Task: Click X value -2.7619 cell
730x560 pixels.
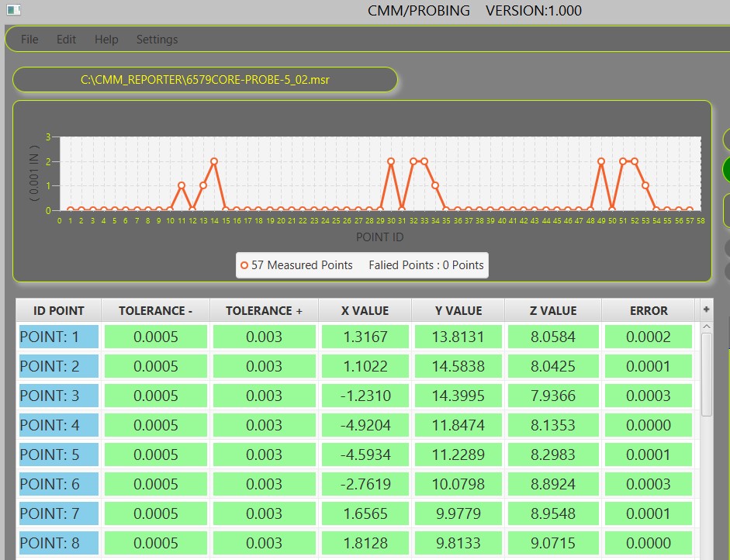Action: (365, 484)
